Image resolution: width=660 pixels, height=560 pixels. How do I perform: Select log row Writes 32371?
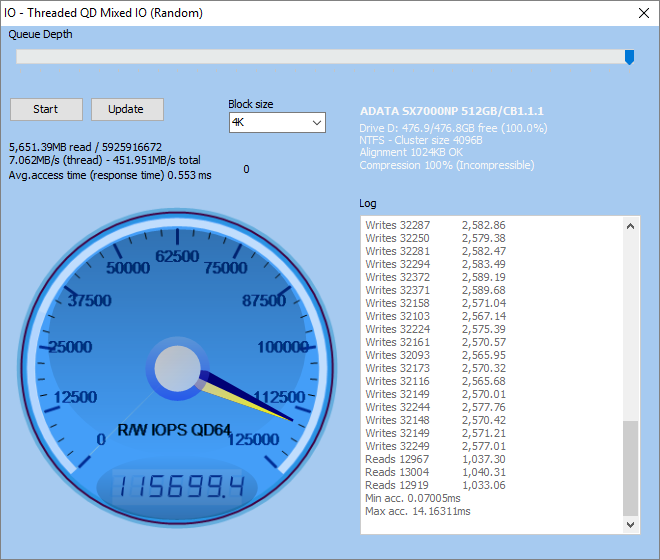[435, 291]
